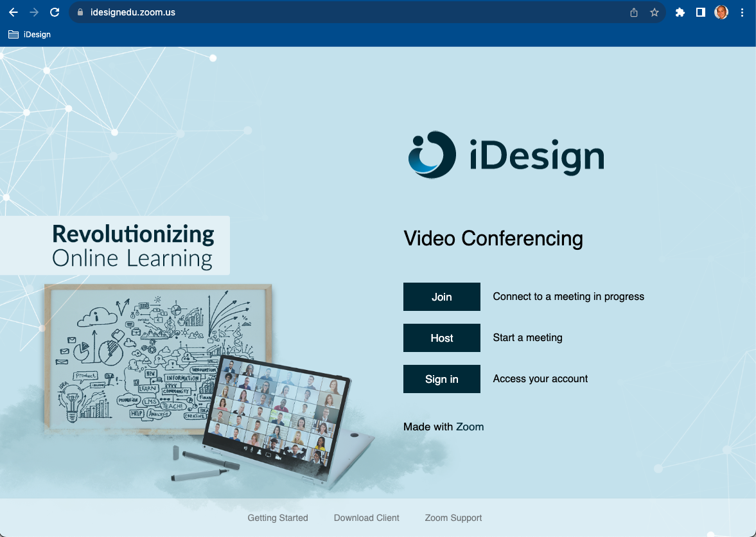Click the 'Start a meeting' text
The height and width of the screenshot is (537, 756).
click(527, 337)
